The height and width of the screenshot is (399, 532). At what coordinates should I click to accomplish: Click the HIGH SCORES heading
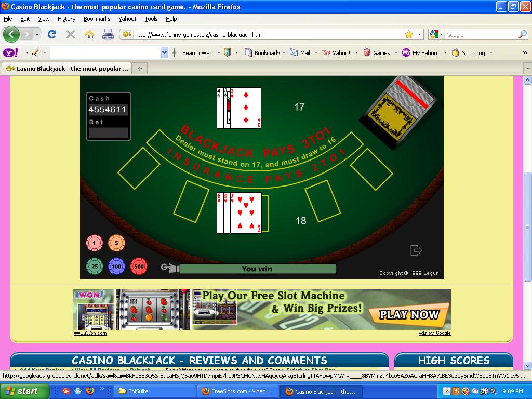click(454, 361)
